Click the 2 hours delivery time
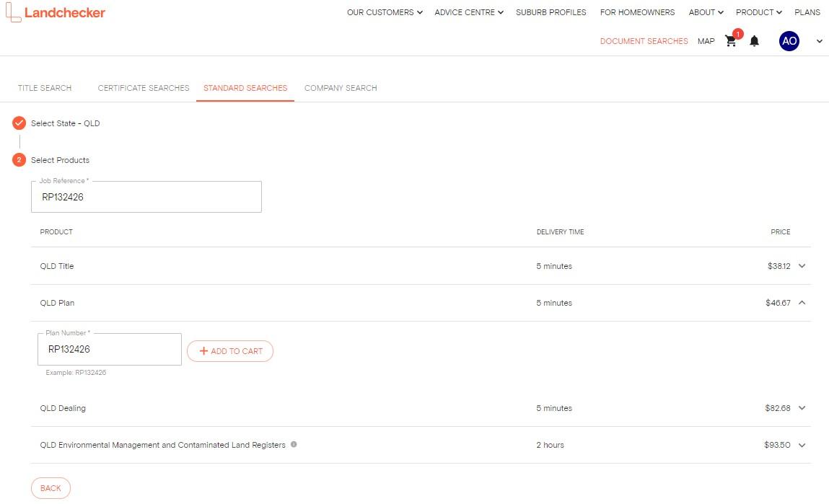The height and width of the screenshot is (504, 829). (x=550, y=445)
